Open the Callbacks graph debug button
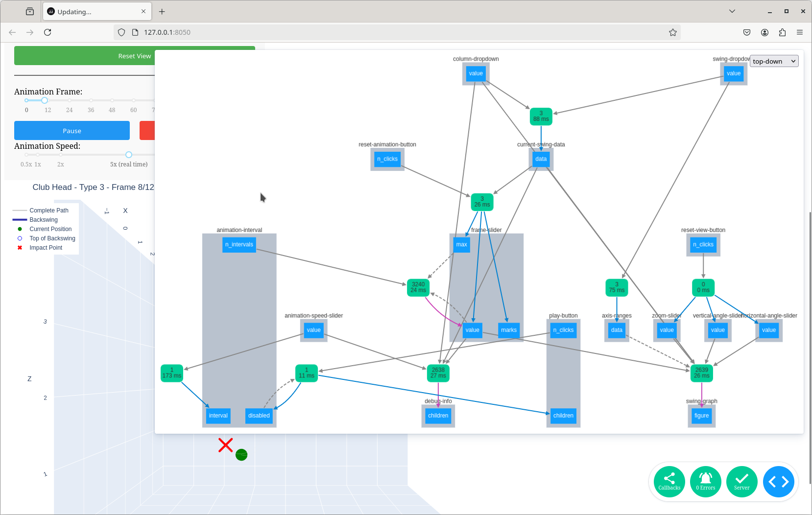Image resolution: width=812 pixels, height=515 pixels. [669, 482]
